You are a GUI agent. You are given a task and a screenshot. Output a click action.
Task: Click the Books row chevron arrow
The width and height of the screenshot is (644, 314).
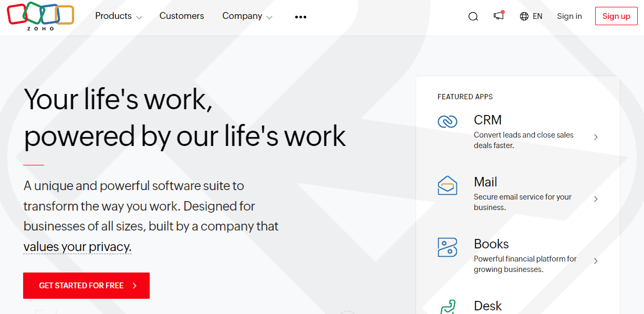pyautogui.click(x=596, y=261)
